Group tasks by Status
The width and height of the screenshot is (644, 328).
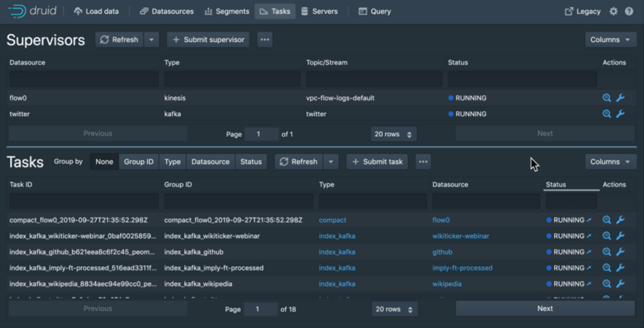[251, 161]
